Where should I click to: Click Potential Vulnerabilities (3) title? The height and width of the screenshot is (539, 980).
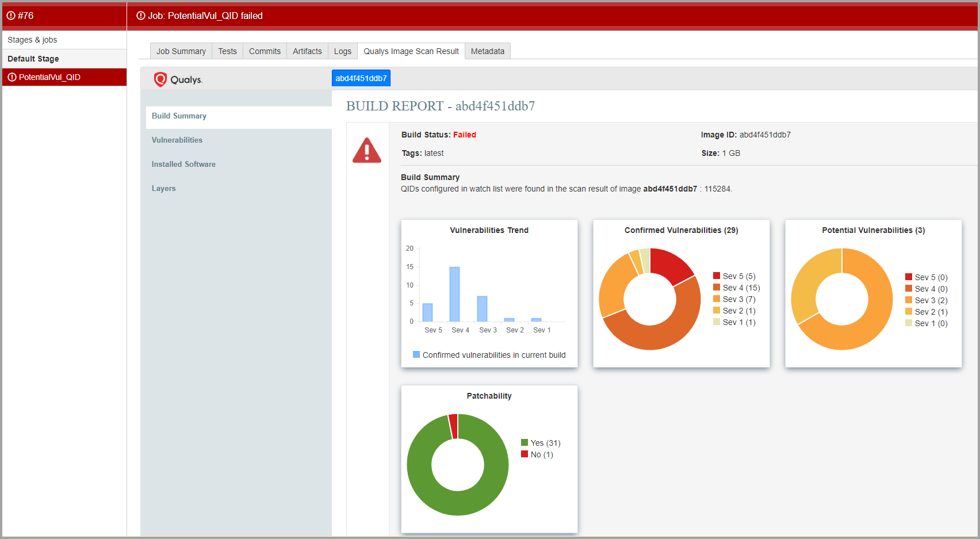(874, 230)
